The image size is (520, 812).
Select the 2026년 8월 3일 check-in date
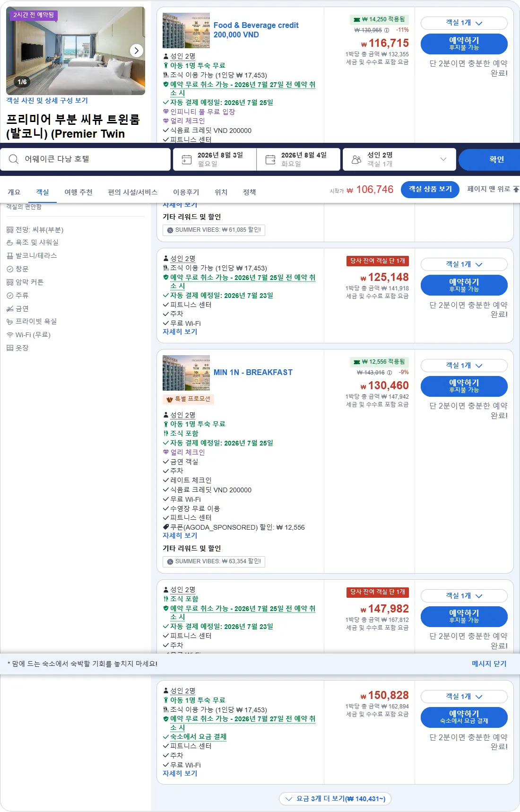215,159
